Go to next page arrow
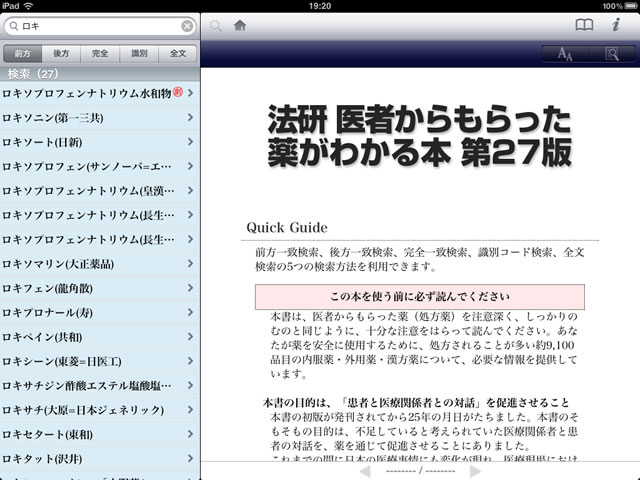This screenshot has width=640, height=480. (475, 471)
